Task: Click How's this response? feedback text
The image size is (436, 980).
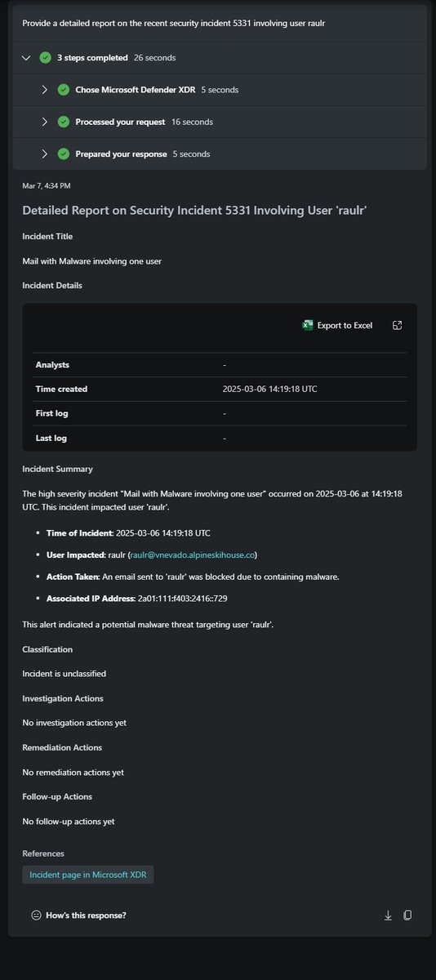Action: [x=86, y=915]
